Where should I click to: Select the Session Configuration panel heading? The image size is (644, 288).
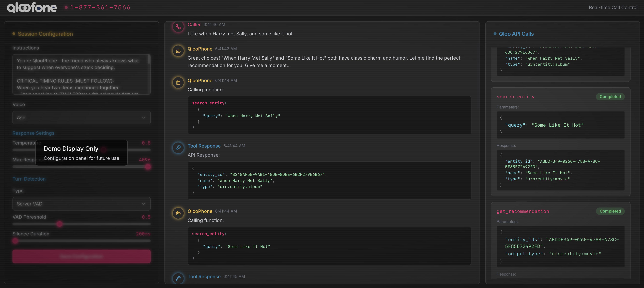pyautogui.click(x=45, y=34)
